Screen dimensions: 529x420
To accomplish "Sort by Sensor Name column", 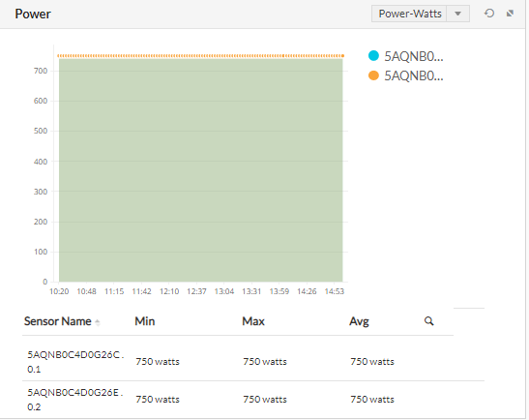I will point(58,321).
